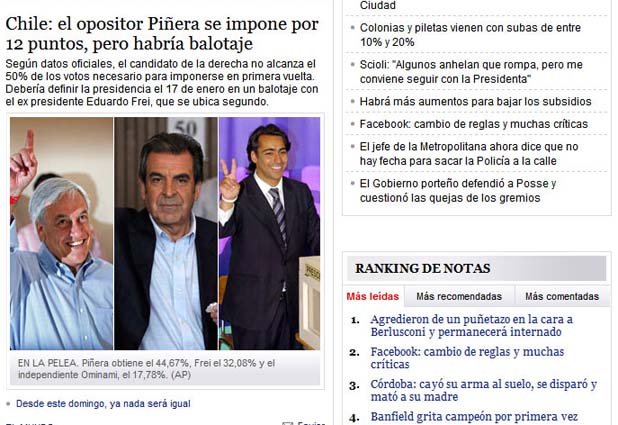Click the three-candidates election photo

click(165, 233)
